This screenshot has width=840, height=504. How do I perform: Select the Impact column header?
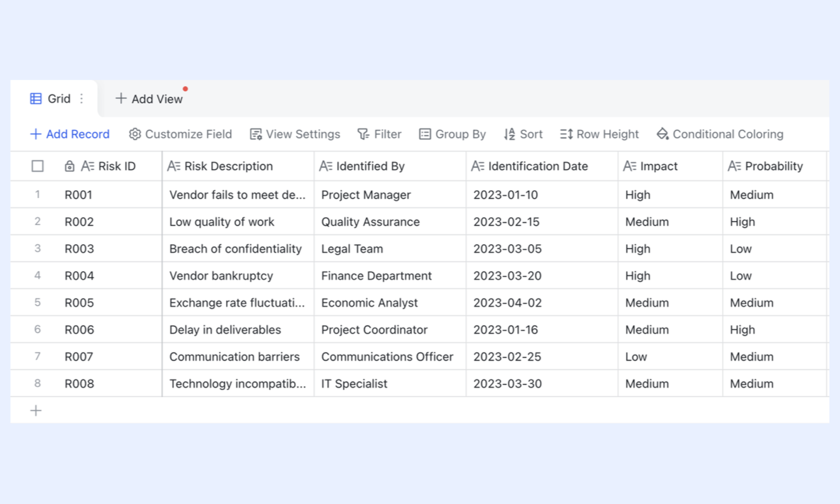[670, 166]
